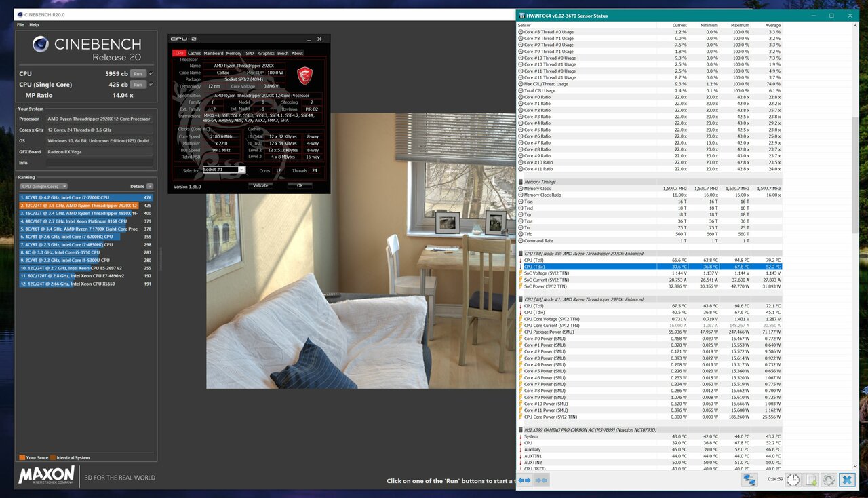Expand sensor columns with HWiNFO blue arrows icon
The height and width of the screenshot is (498, 868).
click(524, 480)
